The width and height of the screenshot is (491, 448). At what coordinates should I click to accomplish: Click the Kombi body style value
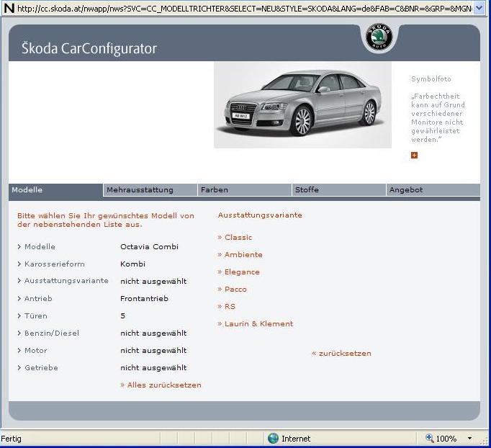click(x=132, y=264)
